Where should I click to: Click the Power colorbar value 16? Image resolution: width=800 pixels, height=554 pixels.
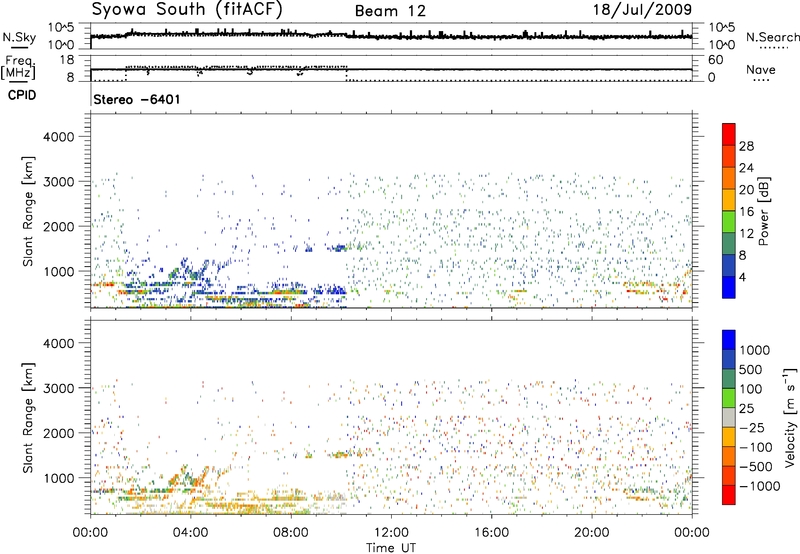point(746,212)
